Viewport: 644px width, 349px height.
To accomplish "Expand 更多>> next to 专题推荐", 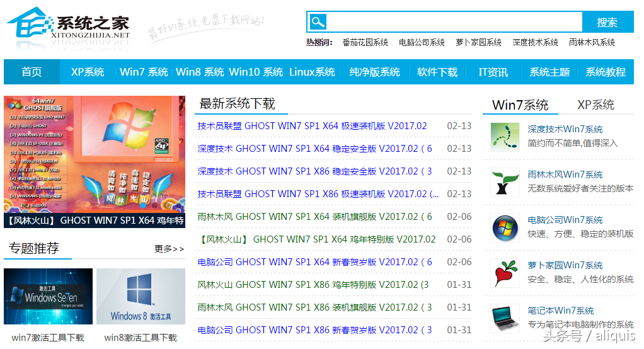I will 169,249.
